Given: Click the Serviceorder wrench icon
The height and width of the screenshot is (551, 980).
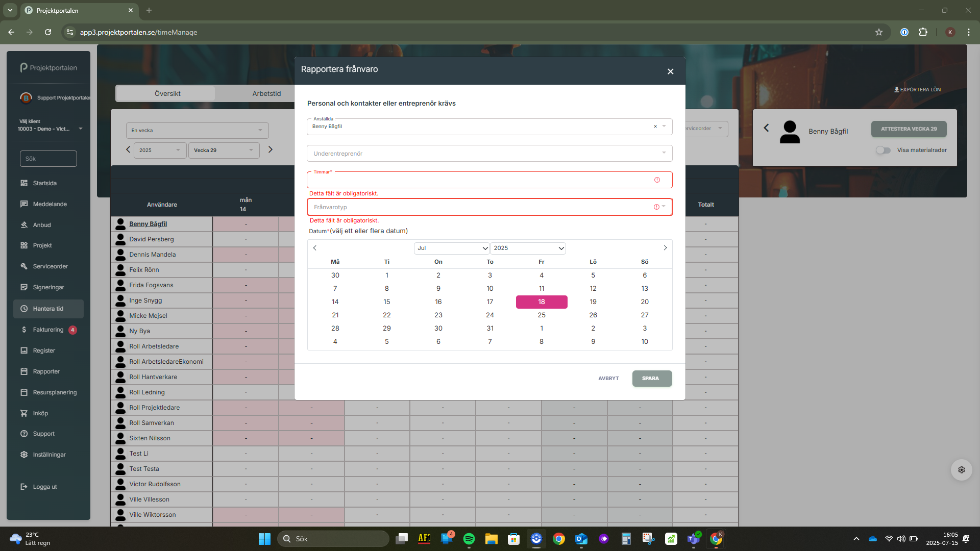Looking at the screenshot, I should coord(24,266).
